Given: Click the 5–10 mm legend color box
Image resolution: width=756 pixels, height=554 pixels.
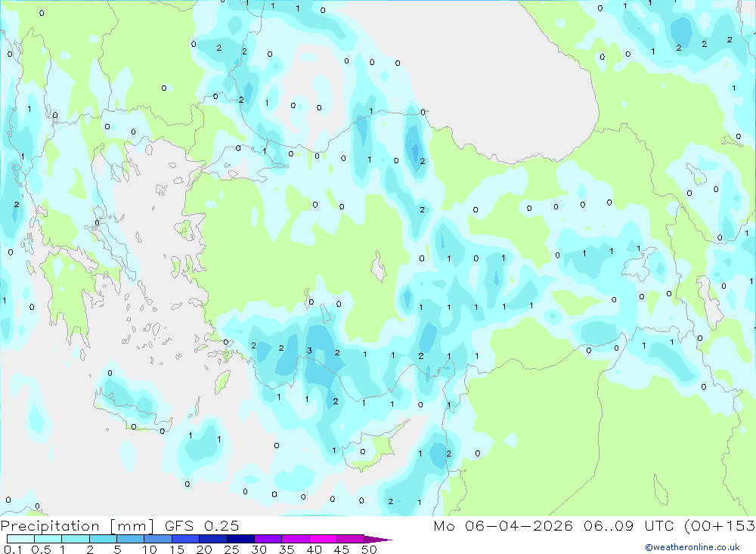Looking at the screenshot, I should pyautogui.click(x=131, y=539).
